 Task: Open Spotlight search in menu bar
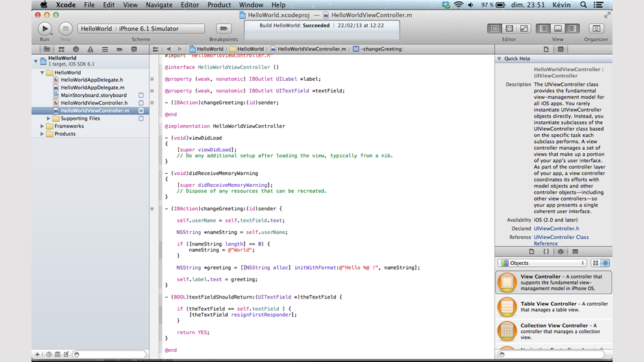[583, 5]
